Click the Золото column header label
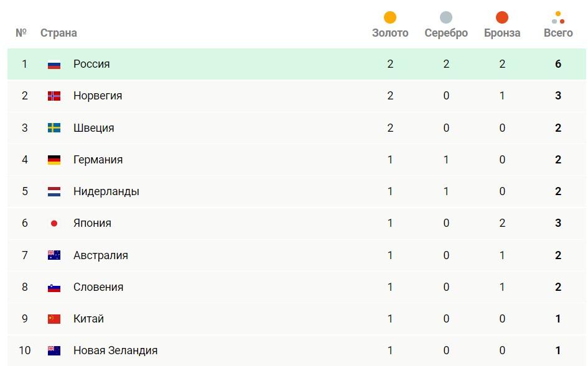The image size is (588, 366). (x=390, y=33)
